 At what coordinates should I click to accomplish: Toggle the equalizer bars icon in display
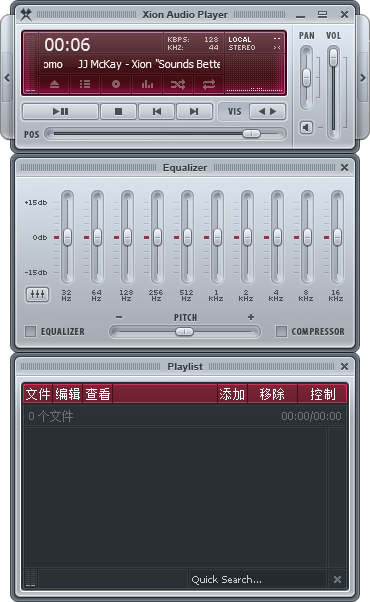tap(147, 84)
